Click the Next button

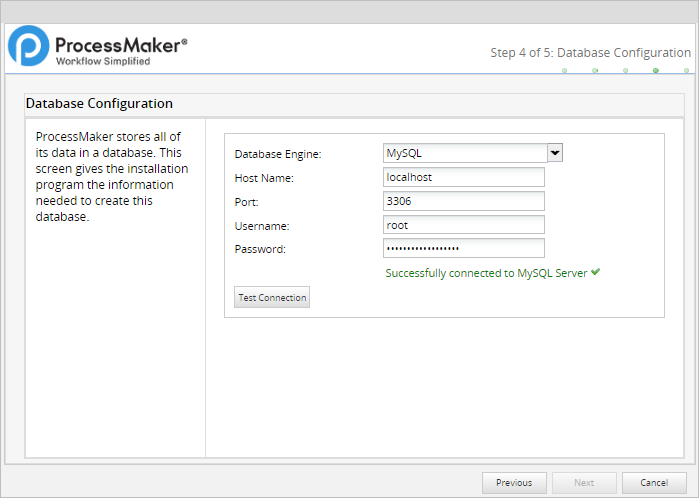(583, 482)
